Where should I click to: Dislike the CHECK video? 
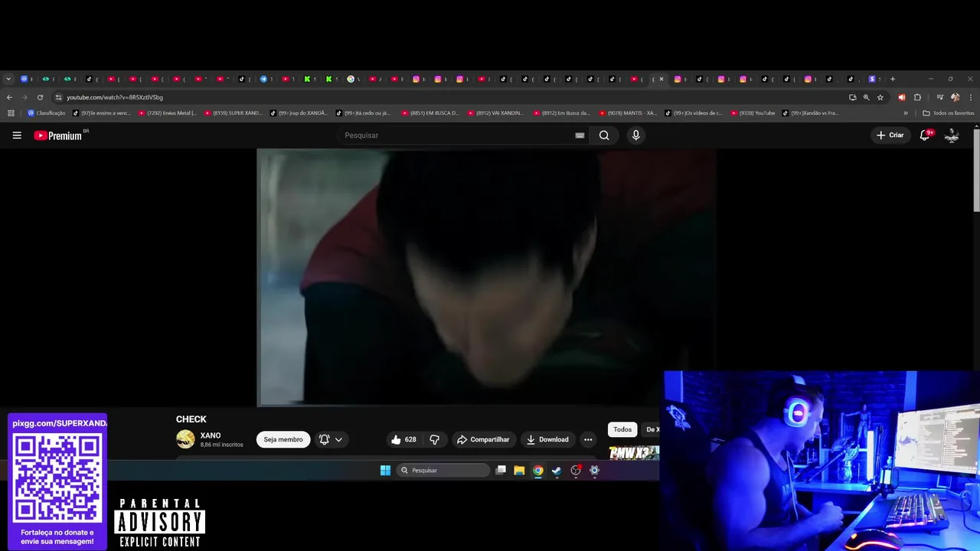434,439
